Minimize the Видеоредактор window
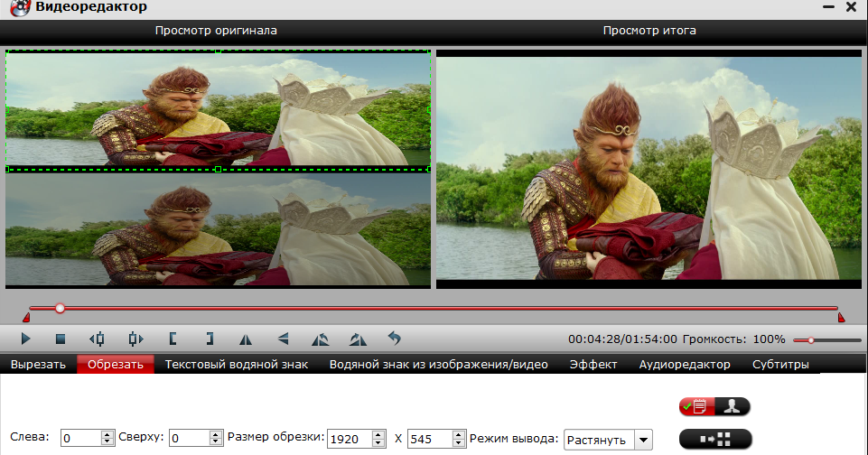This screenshot has width=868, height=455. (x=828, y=7)
